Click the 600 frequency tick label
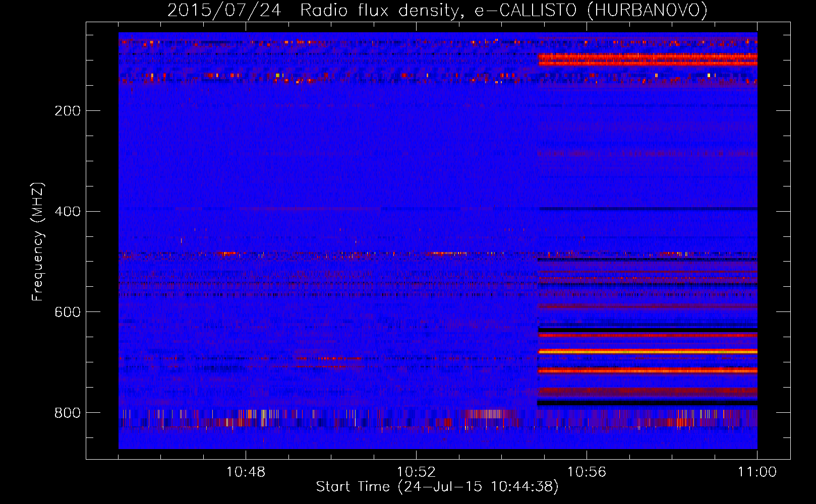Viewport: 816px width, 504px height. tap(68, 312)
